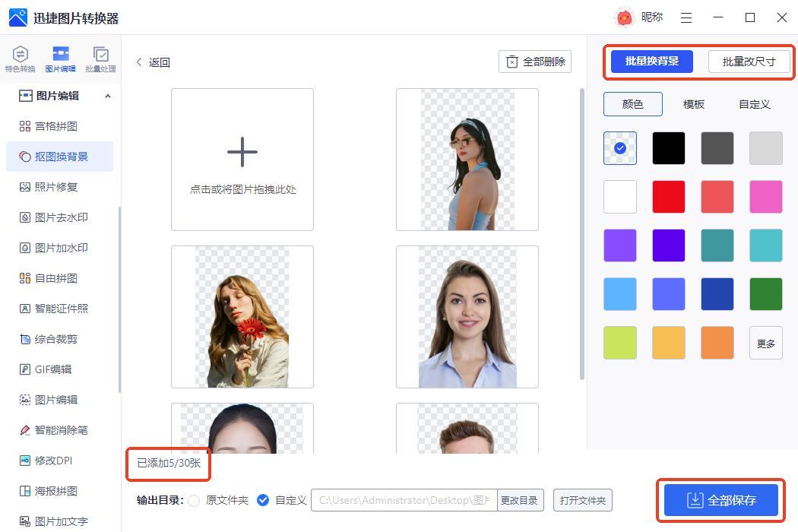This screenshot has width=798, height=532.
Task: Go back using the 返回 chevron
Action: (x=139, y=62)
